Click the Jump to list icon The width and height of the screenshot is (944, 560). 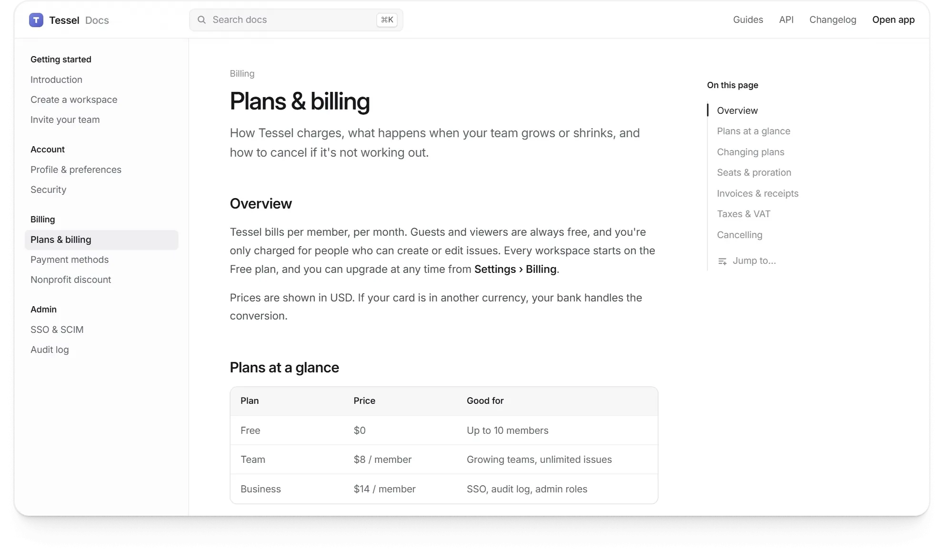point(722,261)
